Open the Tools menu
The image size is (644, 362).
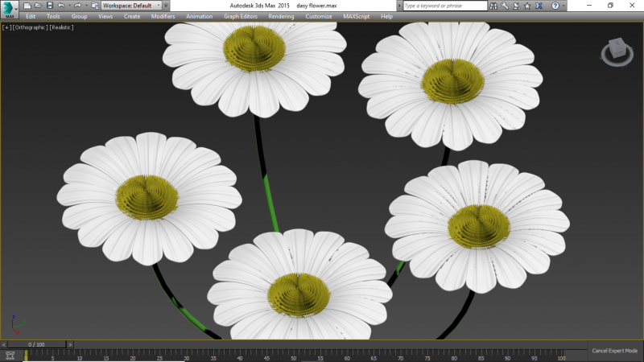(x=53, y=16)
